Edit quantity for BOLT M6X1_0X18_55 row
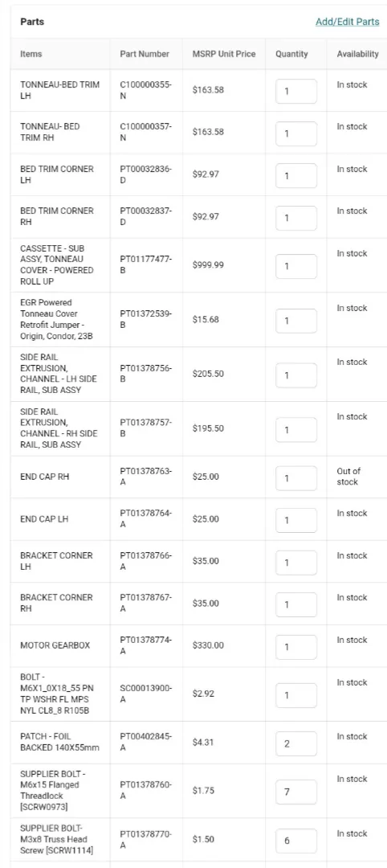Viewport: 387px width, 868px height. pyautogui.click(x=296, y=695)
